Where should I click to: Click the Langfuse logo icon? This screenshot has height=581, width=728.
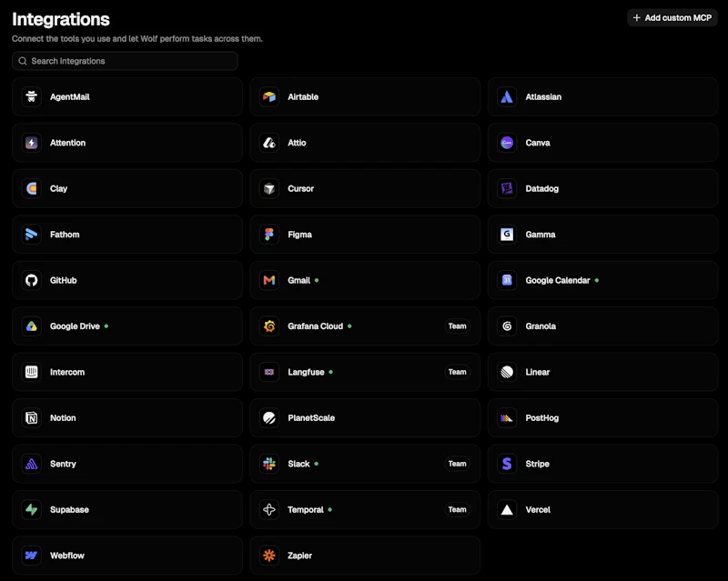(269, 372)
